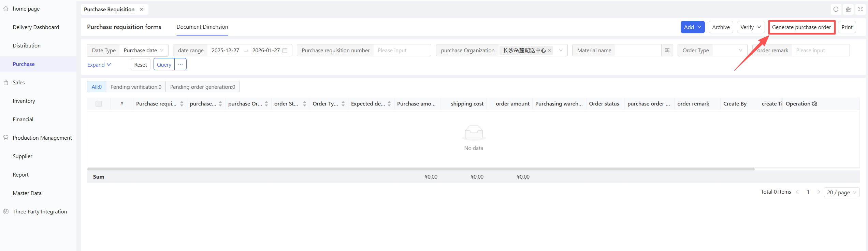Open the Verify dropdown button

750,27
